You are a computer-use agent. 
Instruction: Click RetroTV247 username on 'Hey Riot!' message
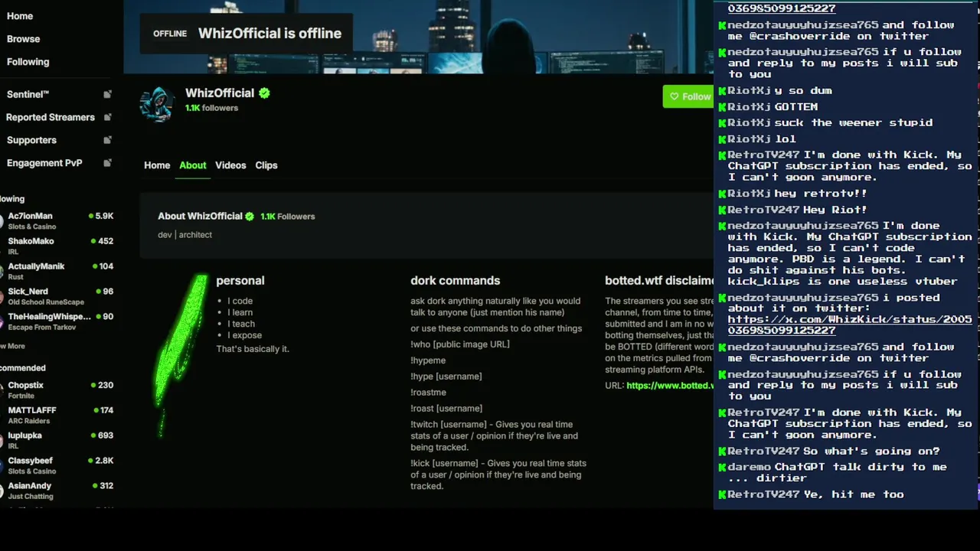point(763,210)
